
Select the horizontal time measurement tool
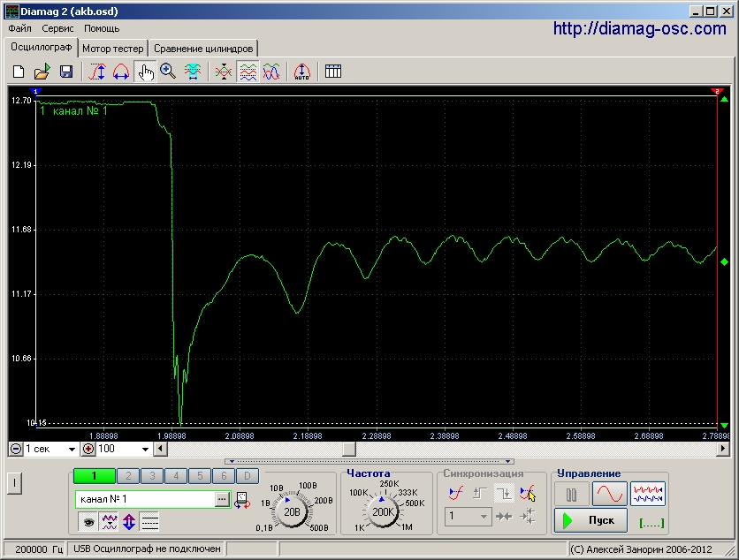tap(121, 72)
